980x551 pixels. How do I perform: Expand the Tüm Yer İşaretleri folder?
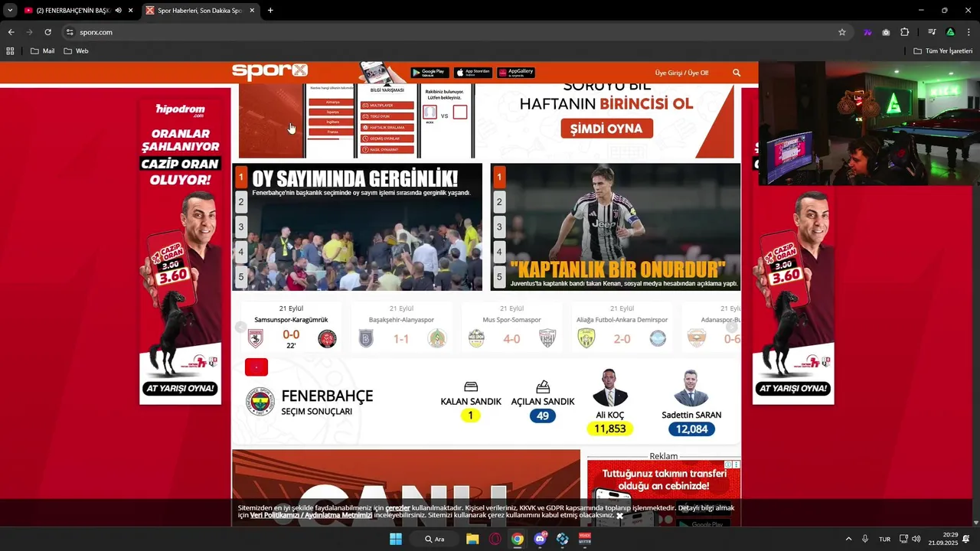[x=942, y=51]
